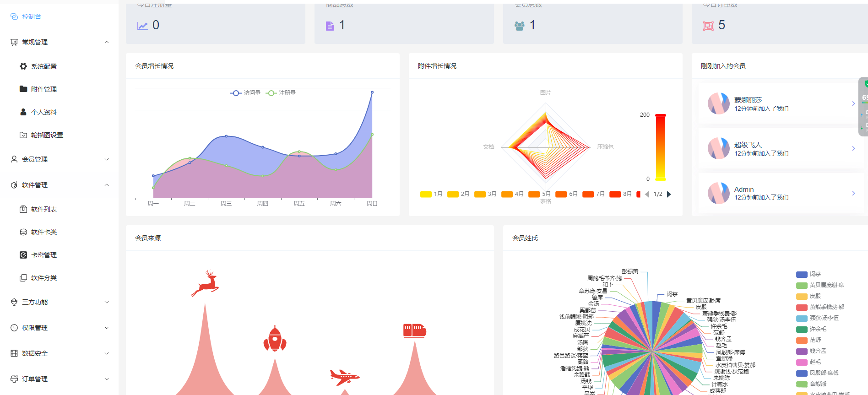
Task: Select the 个人资料 person icon
Action: pos(23,112)
